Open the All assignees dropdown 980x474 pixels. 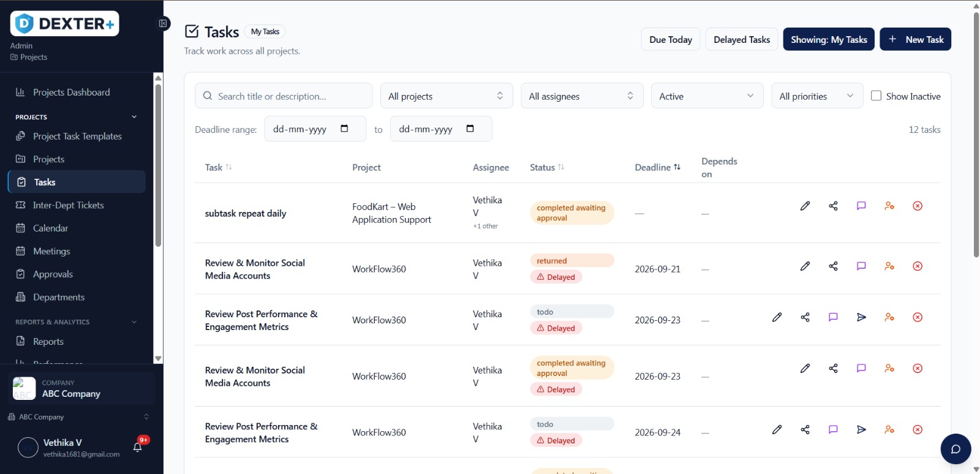[x=582, y=96]
